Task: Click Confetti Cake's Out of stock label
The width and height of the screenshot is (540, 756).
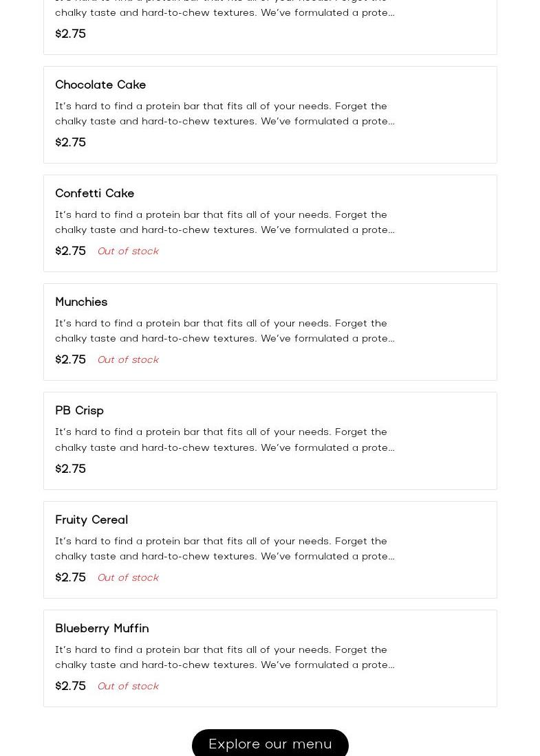Action: (x=128, y=252)
